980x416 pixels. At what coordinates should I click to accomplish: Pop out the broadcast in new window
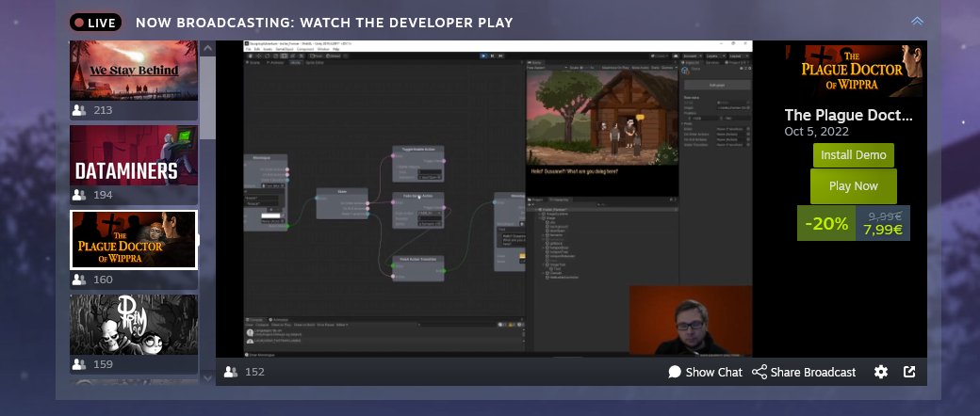click(x=909, y=373)
